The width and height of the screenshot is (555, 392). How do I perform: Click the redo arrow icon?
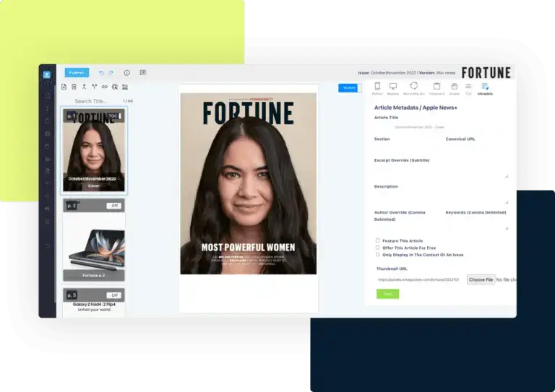coord(111,73)
